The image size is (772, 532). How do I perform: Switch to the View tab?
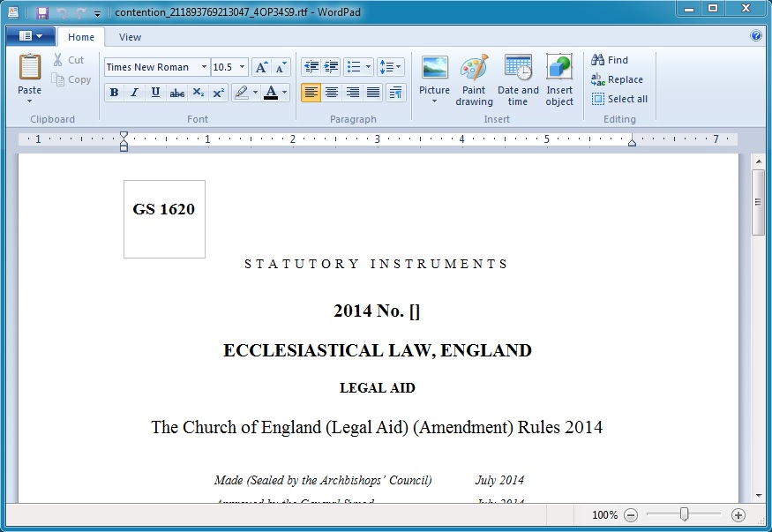[130, 37]
